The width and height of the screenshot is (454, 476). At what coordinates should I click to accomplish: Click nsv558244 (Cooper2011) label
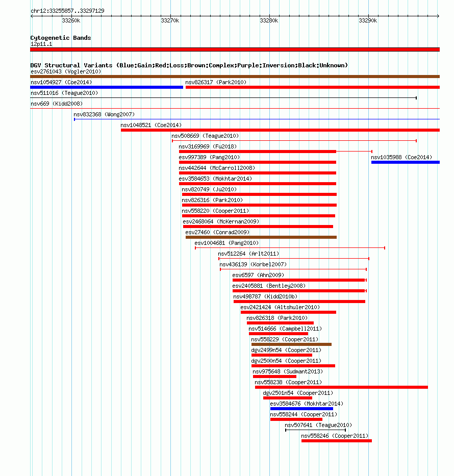(304, 415)
